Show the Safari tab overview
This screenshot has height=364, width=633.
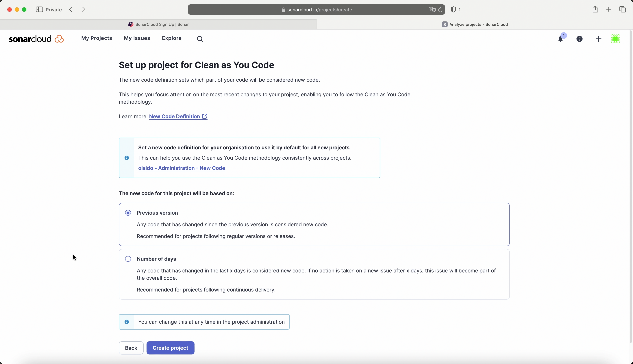click(623, 10)
